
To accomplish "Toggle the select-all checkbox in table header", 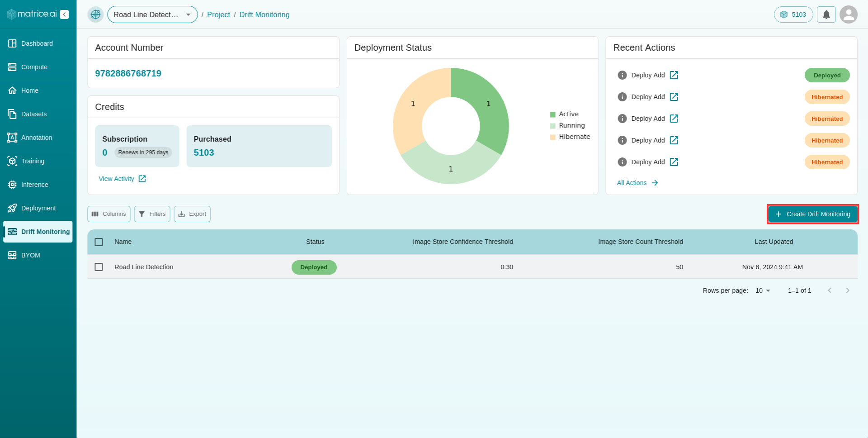I will click(x=99, y=242).
